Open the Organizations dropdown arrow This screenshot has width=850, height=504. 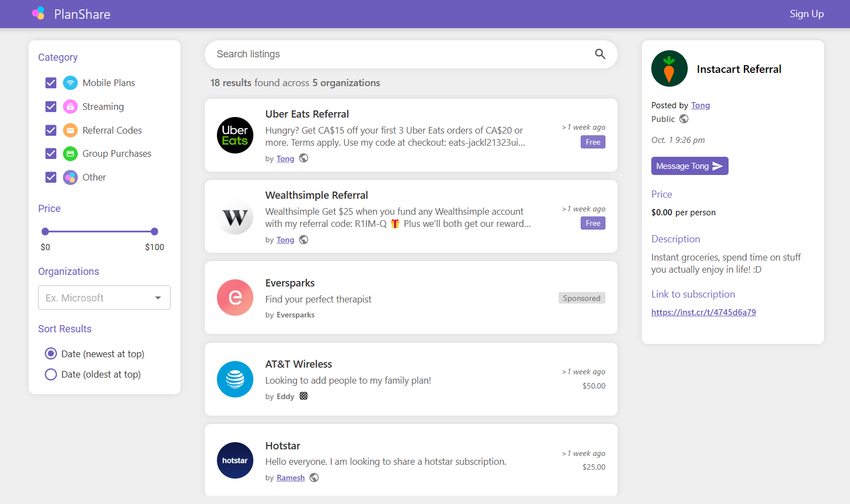tap(158, 298)
